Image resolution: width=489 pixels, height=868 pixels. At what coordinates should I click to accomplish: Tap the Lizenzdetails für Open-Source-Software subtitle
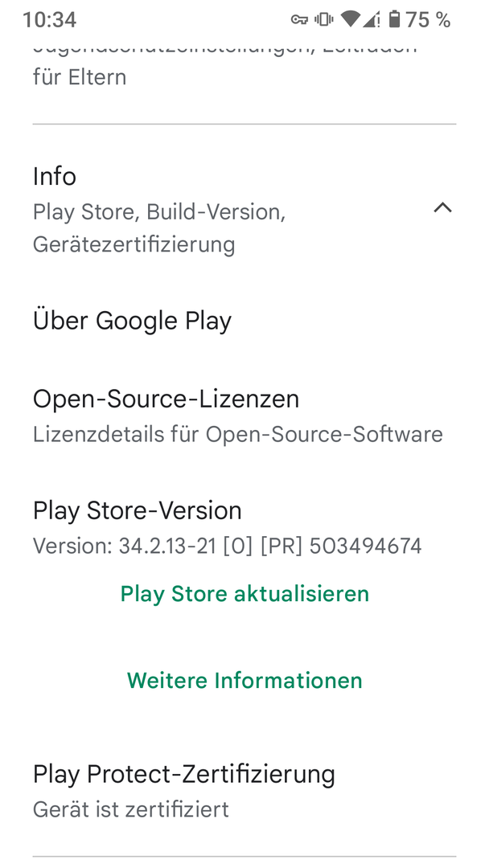[x=237, y=435]
